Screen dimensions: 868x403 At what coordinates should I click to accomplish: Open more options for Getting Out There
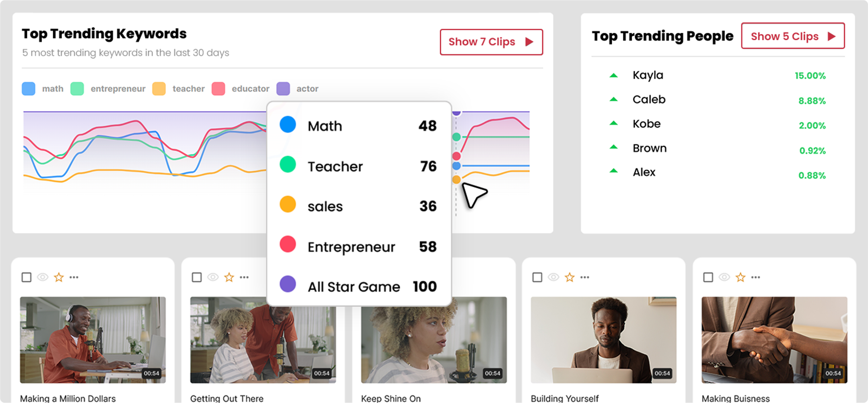[244, 277]
